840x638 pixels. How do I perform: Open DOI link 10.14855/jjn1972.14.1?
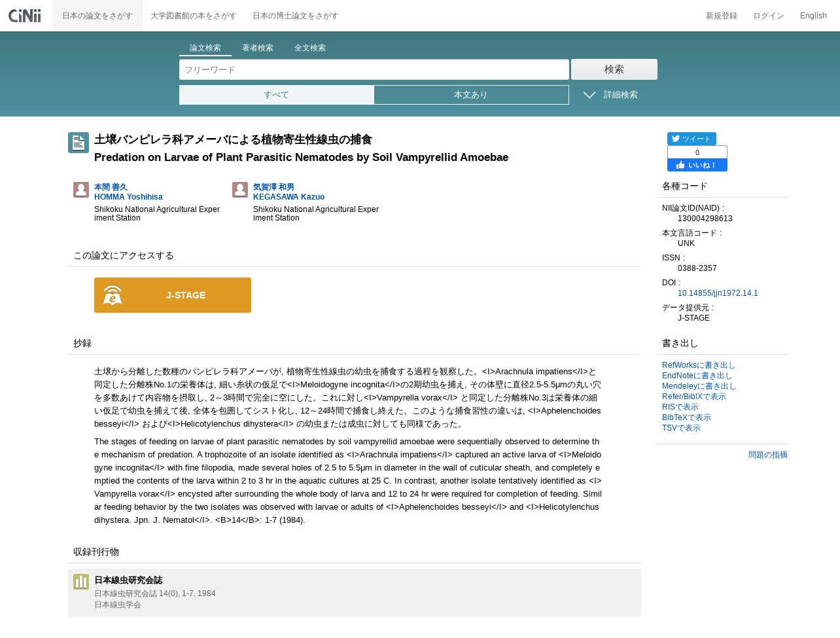coord(718,293)
